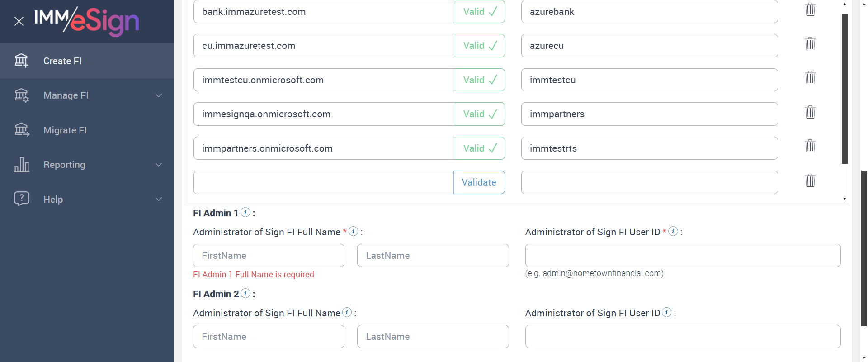Click the admin@hometownfinancial.com example link
This screenshot has width=868, height=362.
click(x=602, y=273)
